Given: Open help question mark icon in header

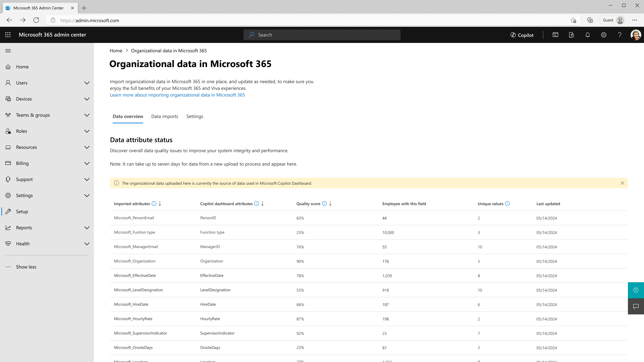Looking at the screenshot, I should [620, 35].
